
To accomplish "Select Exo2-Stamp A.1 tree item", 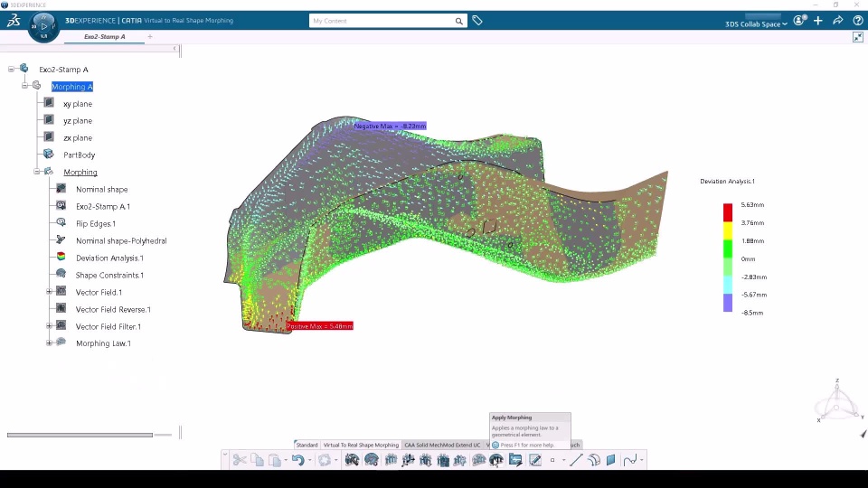I will click(103, 206).
